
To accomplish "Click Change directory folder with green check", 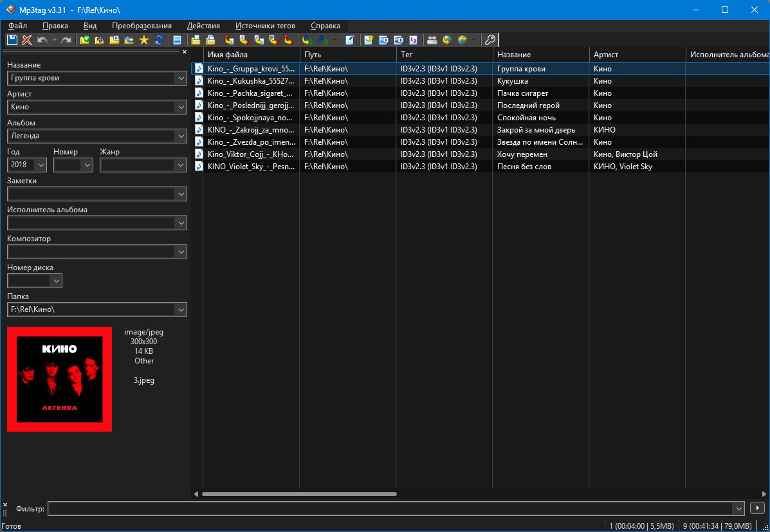I will click(x=85, y=41).
